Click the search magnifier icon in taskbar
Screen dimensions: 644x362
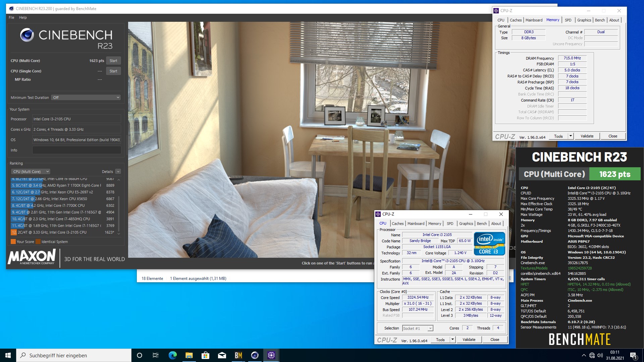point(23,355)
